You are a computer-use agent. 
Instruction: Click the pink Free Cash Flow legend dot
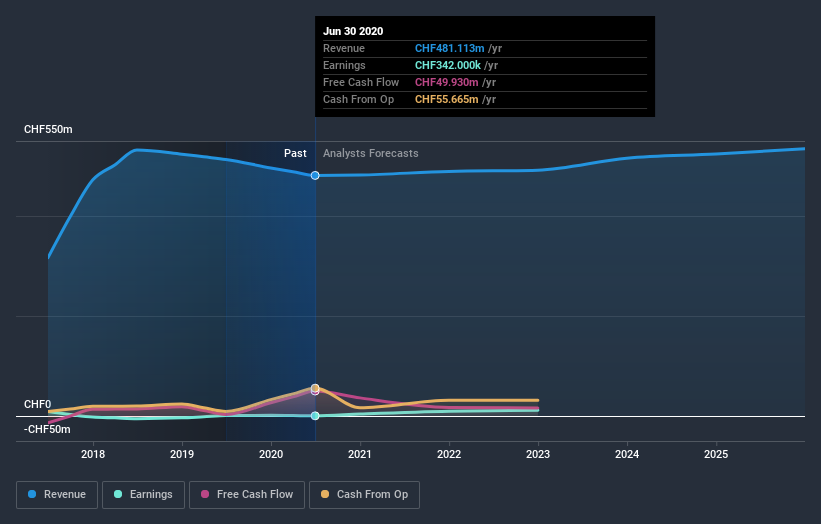[x=205, y=494]
